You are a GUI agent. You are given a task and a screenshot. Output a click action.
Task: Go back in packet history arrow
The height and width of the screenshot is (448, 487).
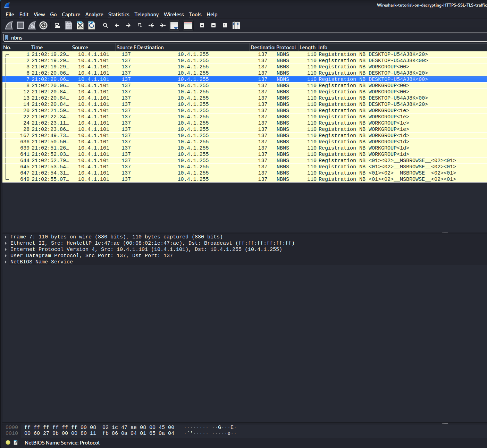(x=117, y=25)
